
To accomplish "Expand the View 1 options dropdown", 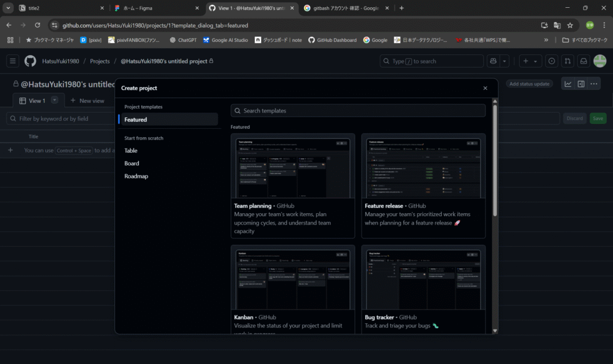I will [x=54, y=100].
